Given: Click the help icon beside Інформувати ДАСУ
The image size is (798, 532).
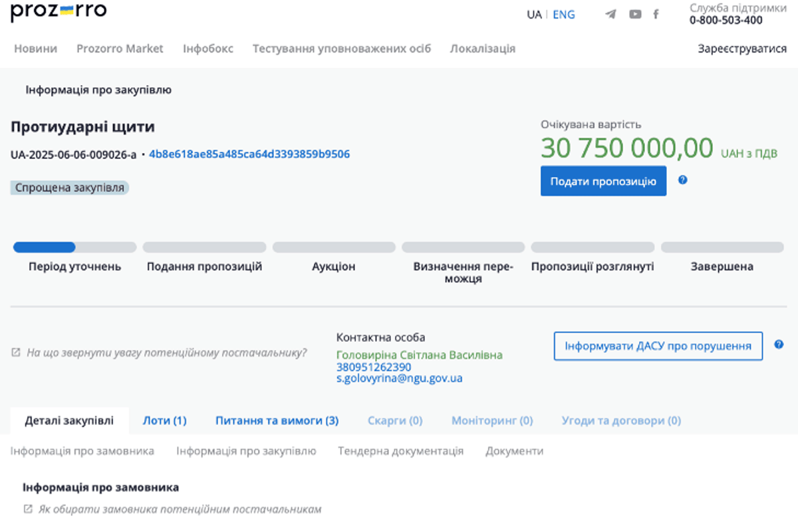Looking at the screenshot, I should (x=779, y=344).
